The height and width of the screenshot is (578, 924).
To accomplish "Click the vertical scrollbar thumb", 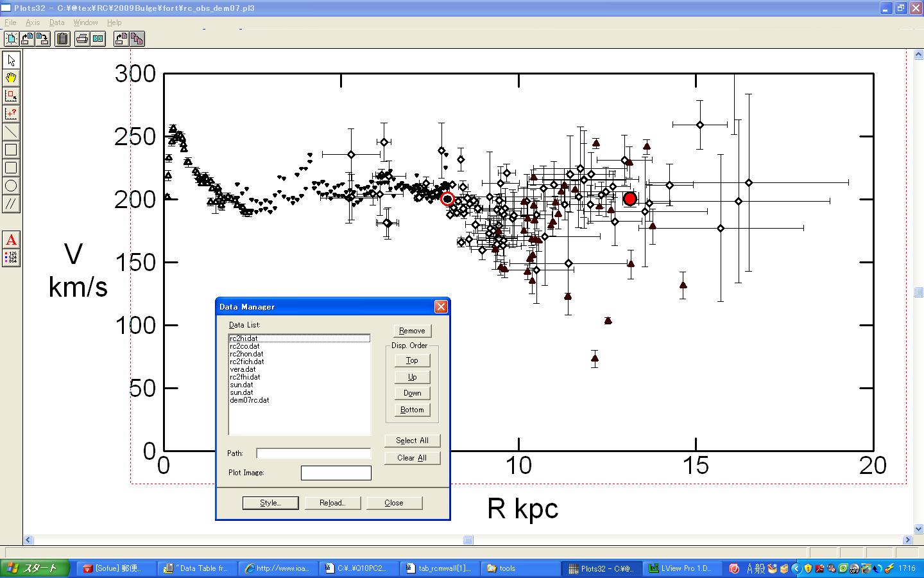I will [x=918, y=292].
